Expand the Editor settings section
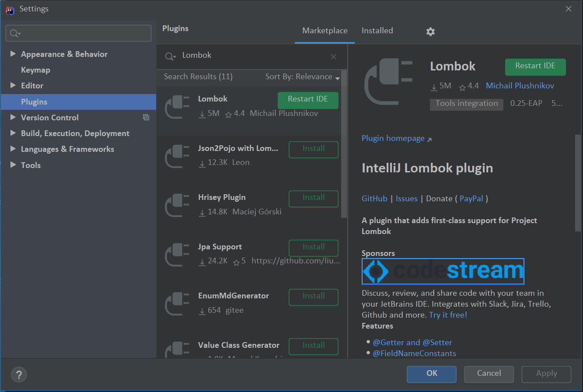Viewport: 583px width, 392px height. point(13,85)
